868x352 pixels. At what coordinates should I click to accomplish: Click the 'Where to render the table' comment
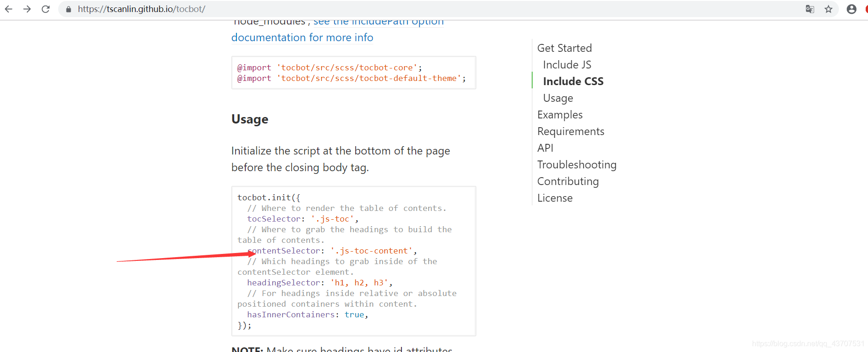[347, 208]
